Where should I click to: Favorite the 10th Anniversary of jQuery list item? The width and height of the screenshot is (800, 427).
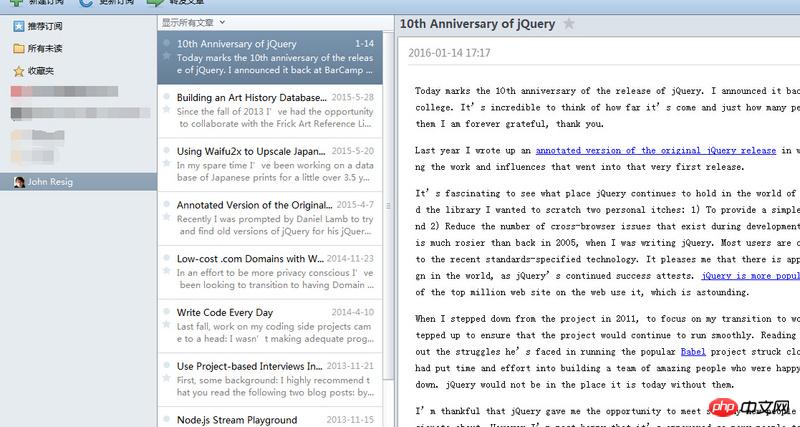[x=166, y=56]
